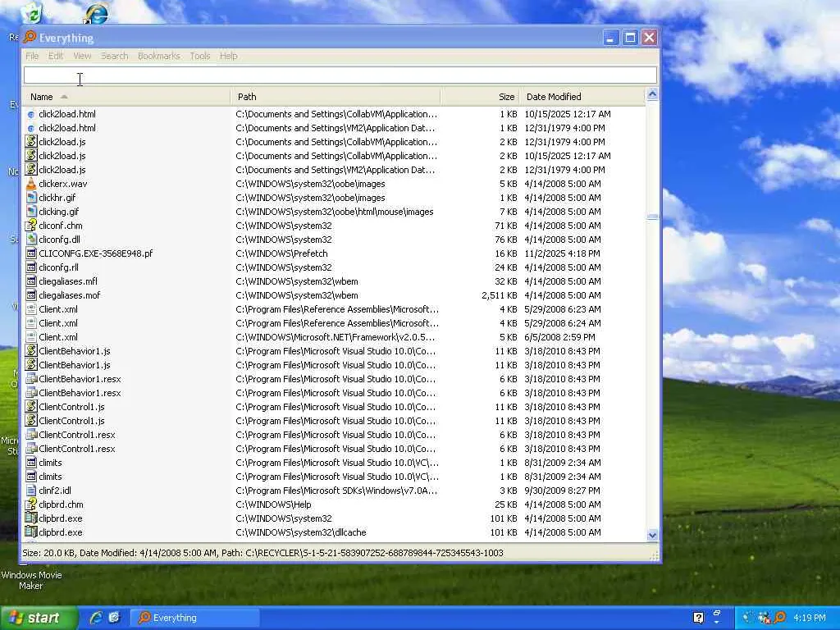Click the C:\WINDOWS\Prefetch path cell

coord(281,253)
